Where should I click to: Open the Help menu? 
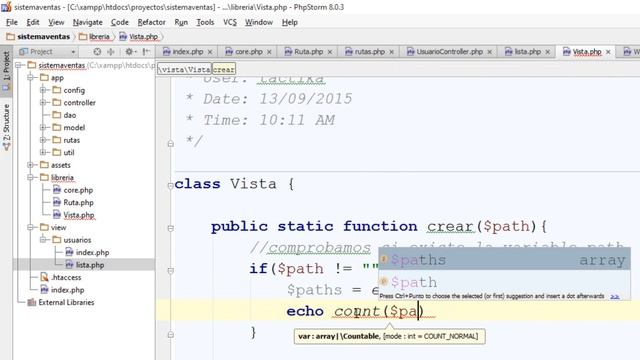click(289, 22)
